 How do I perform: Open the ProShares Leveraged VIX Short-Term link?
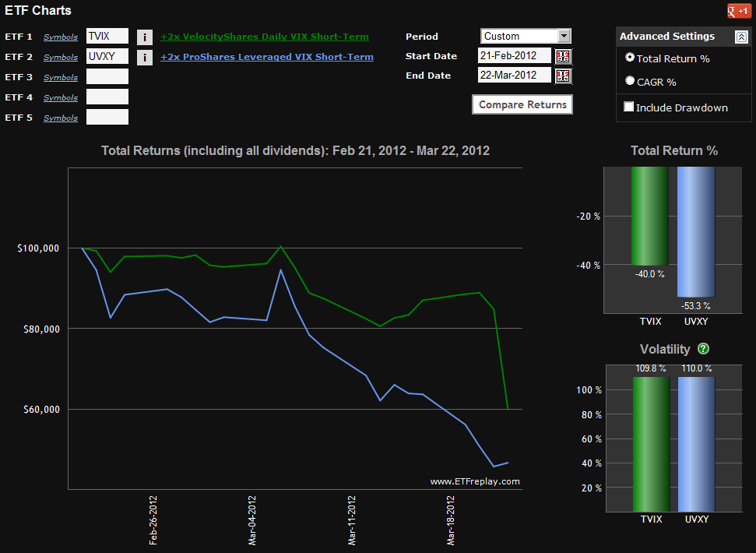(267, 57)
